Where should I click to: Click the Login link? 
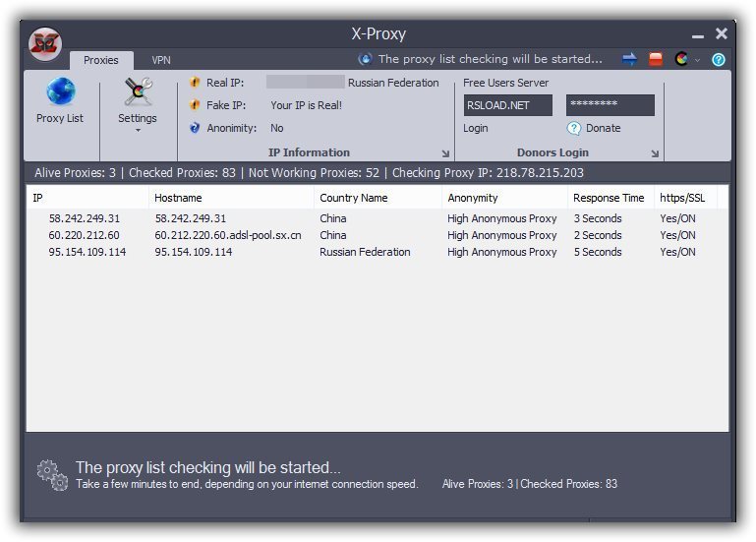tap(476, 128)
